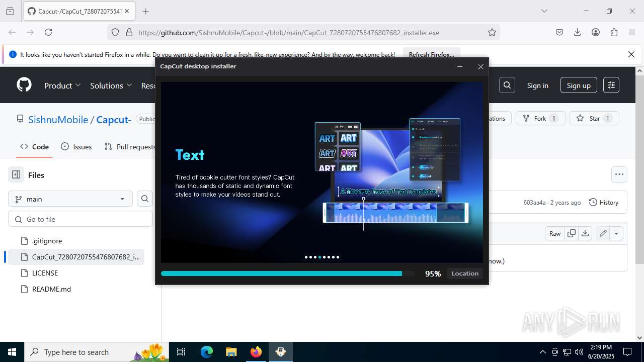Open Firefox application menu hamburger
Viewport: 644px width, 362px height.
coord(632,32)
